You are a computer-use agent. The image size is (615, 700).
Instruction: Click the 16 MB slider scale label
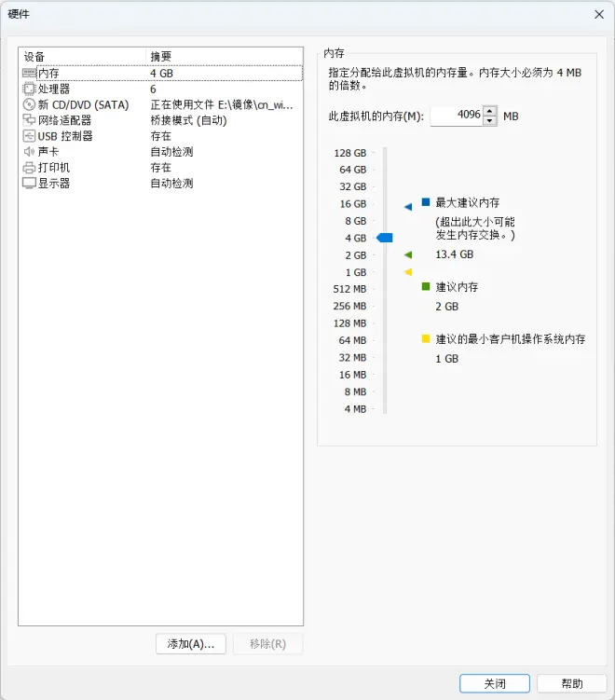[x=353, y=375]
